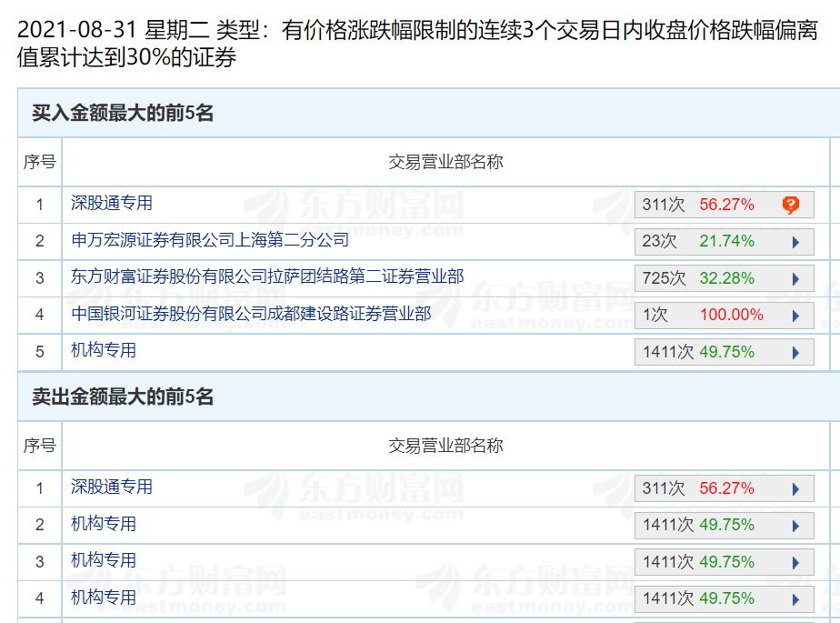
Task: Open 深股通专用 link in sell table
Action: click(112, 487)
